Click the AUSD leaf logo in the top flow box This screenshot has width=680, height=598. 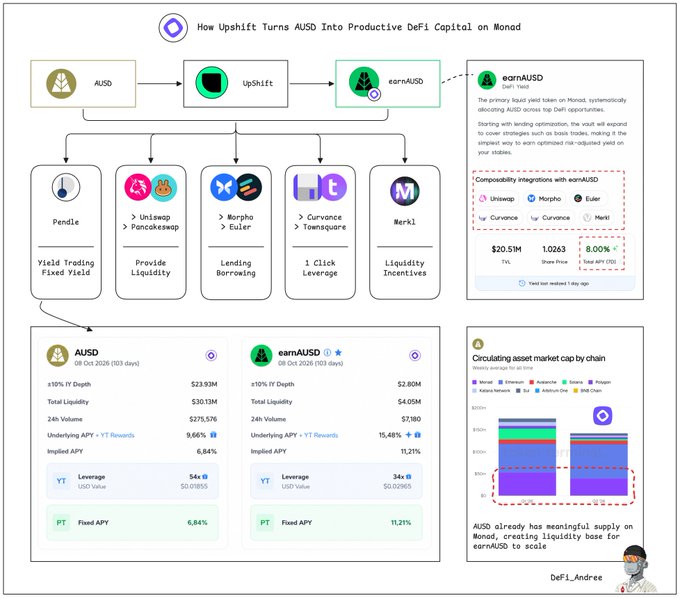[61, 84]
